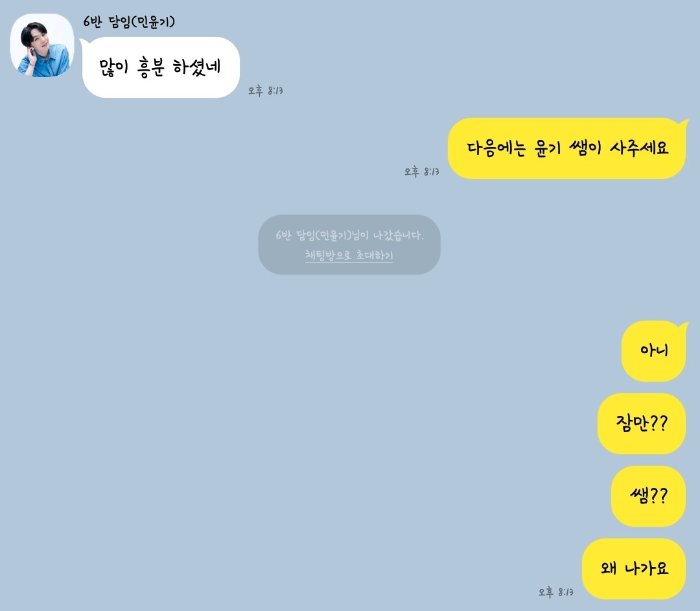
Task: Select the yellow bubble saying 쌤??
Action: click(x=648, y=496)
